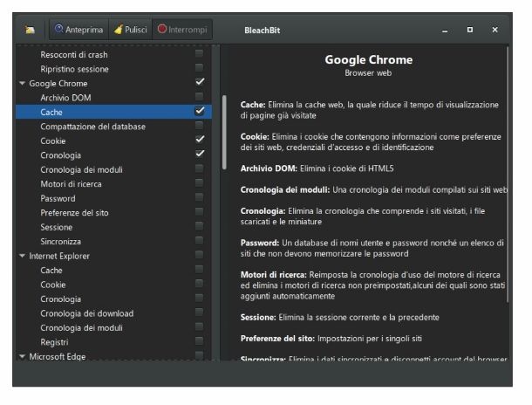Enable the Cronologia dei download checkbox
The height and width of the screenshot is (405, 532).
click(x=200, y=312)
